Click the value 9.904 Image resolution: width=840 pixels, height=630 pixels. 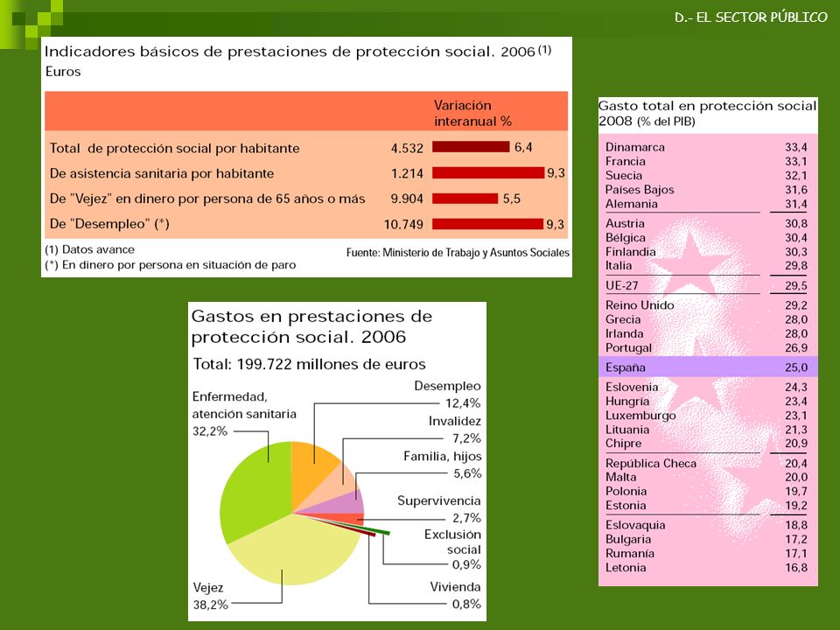pos(407,199)
